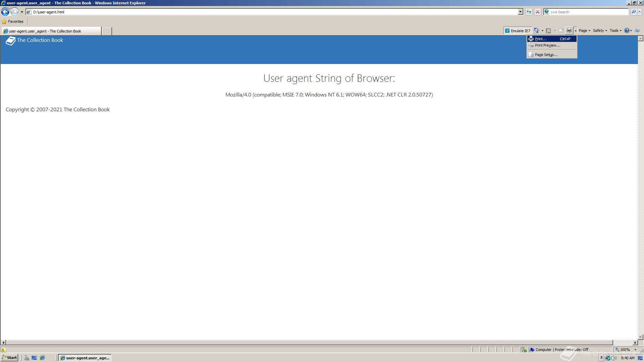Click the page icon in the address bar

click(x=29, y=12)
